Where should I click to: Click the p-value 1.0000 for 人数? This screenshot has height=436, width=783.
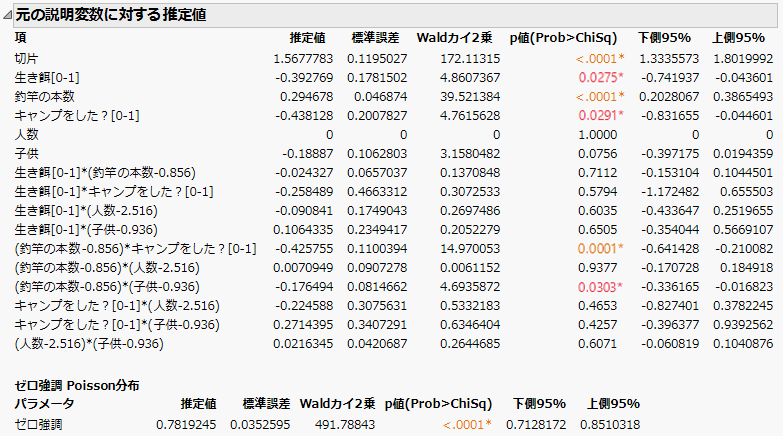click(597, 134)
